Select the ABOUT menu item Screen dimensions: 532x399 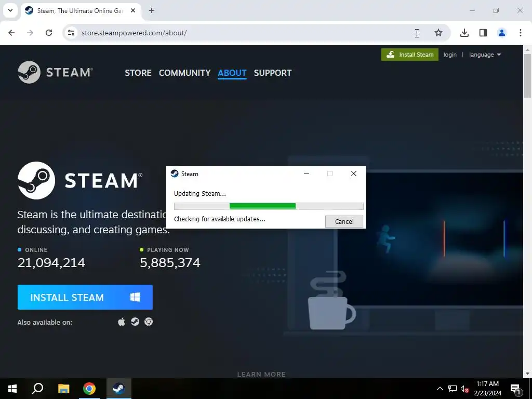tap(232, 73)
